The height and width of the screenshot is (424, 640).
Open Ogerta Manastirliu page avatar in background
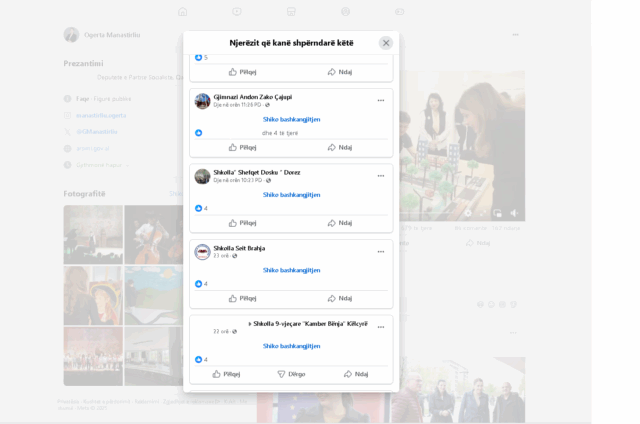click(71, 35)
